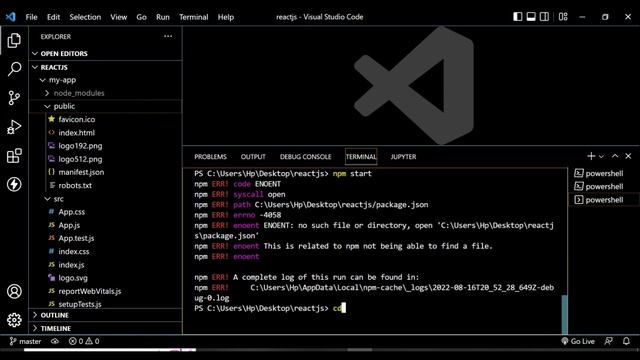Expand the node_modules folder
This screenshot has width=640, height=360.
105,93
